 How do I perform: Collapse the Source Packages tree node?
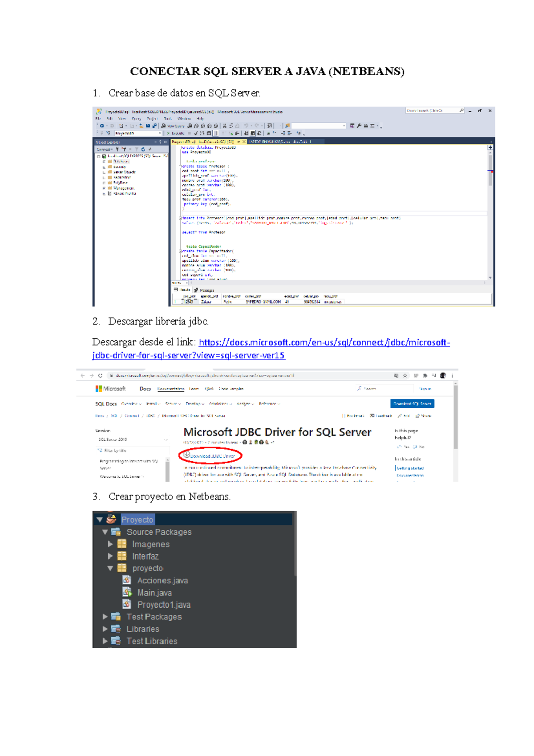[105, 532]
